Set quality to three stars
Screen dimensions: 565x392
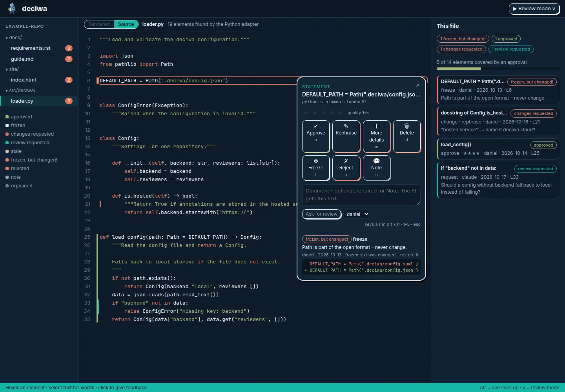pos(323,113)
